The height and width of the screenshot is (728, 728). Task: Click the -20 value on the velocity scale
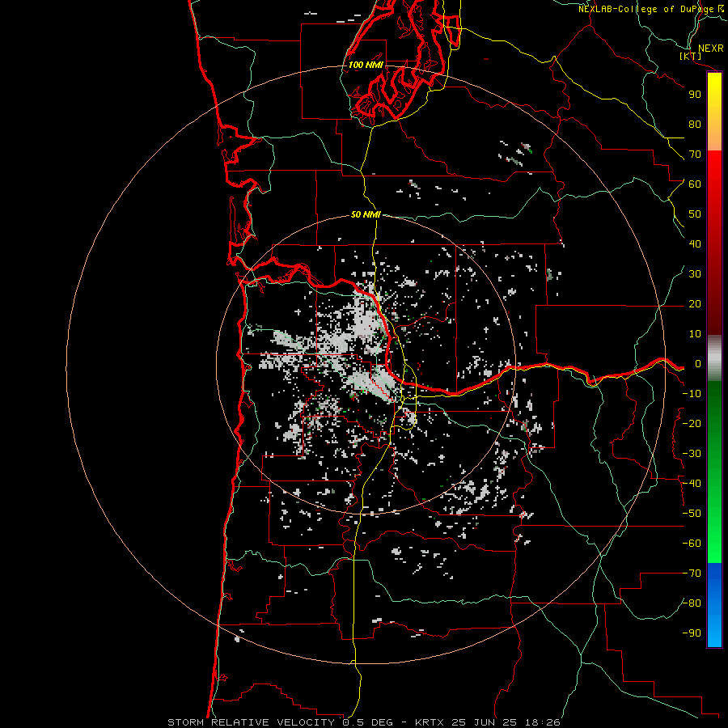pyautogui.click(x=692, y=424)
